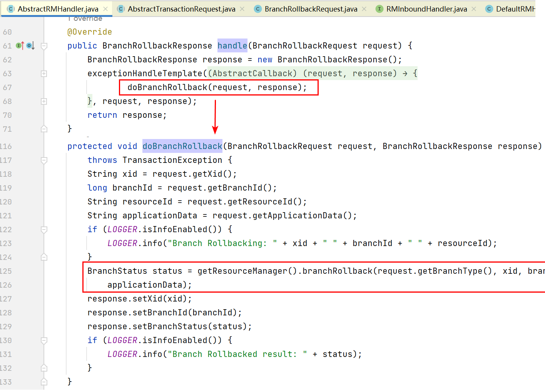545x392 pixels.
Task: Close the BranchRollbackRequest.java tab
Action: point(364,9)
